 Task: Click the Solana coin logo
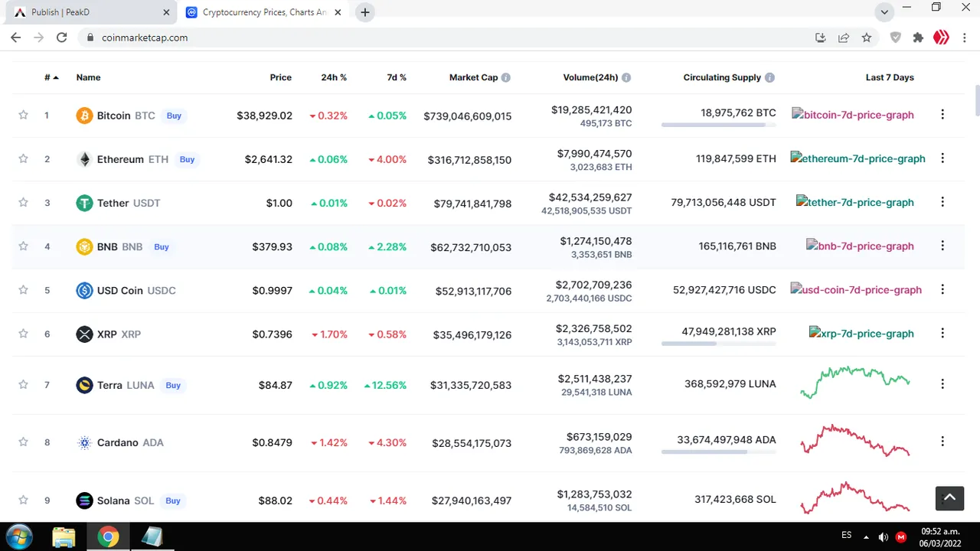(84, 500)
